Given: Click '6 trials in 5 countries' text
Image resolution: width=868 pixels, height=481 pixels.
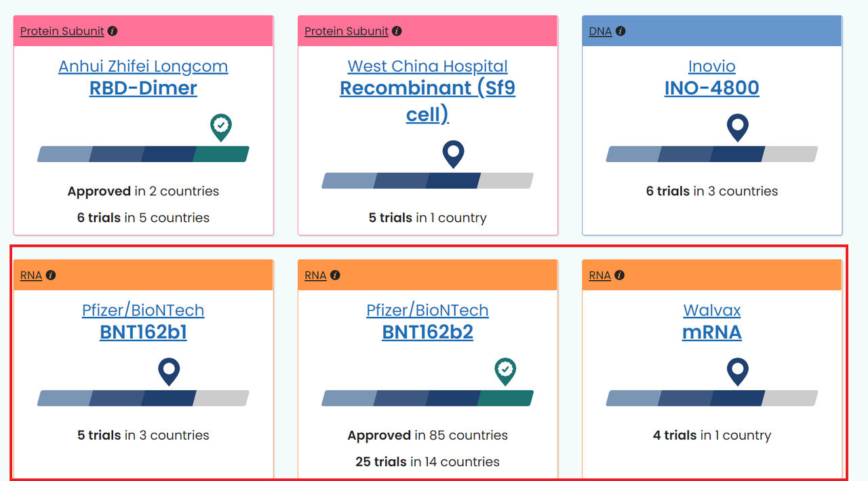Looking at the screenshot, I should tap(143, 218).
